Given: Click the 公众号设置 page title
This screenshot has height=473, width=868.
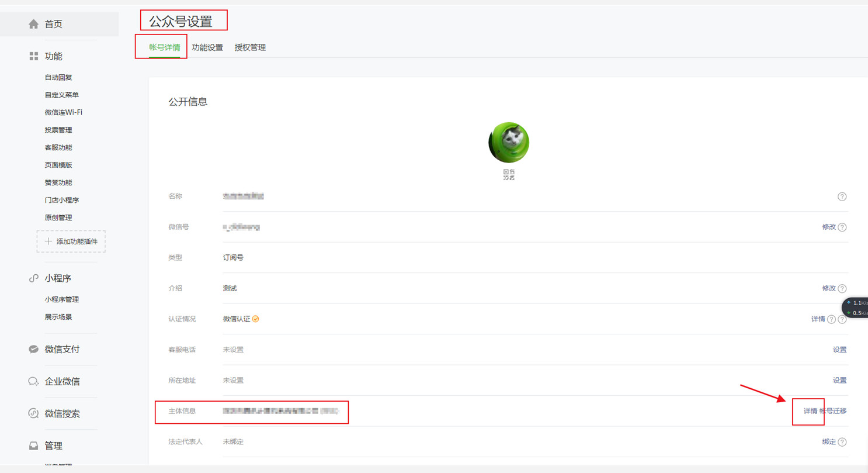Looking at the screenshot, I should pos(180,22).
